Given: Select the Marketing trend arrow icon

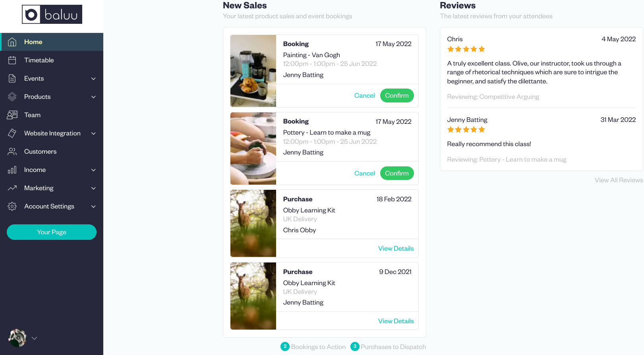Looking at the screenshot, I should pyautogui.click(x=12, y=188).
